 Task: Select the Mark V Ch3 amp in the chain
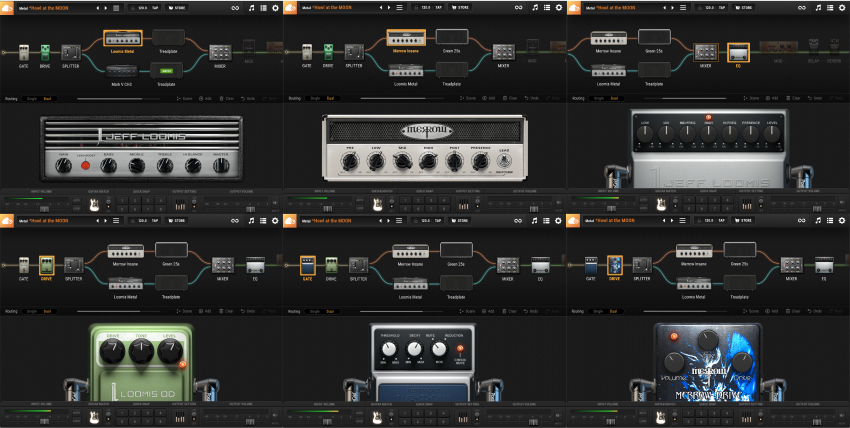tap(121, 69)
